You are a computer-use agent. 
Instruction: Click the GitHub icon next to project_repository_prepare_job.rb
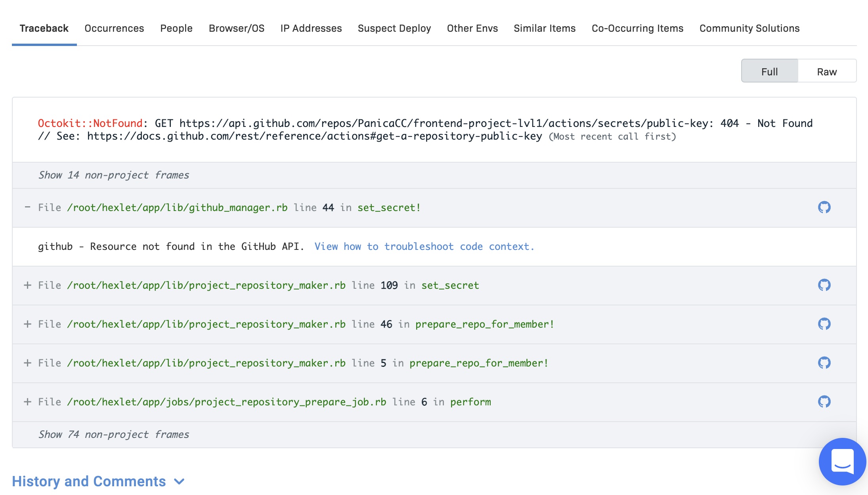824,401
